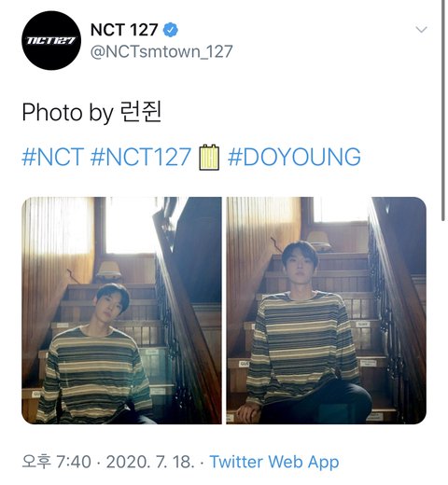Click the stair railing in right photo
Screen dimensions: 448x485
click(397, 298)
